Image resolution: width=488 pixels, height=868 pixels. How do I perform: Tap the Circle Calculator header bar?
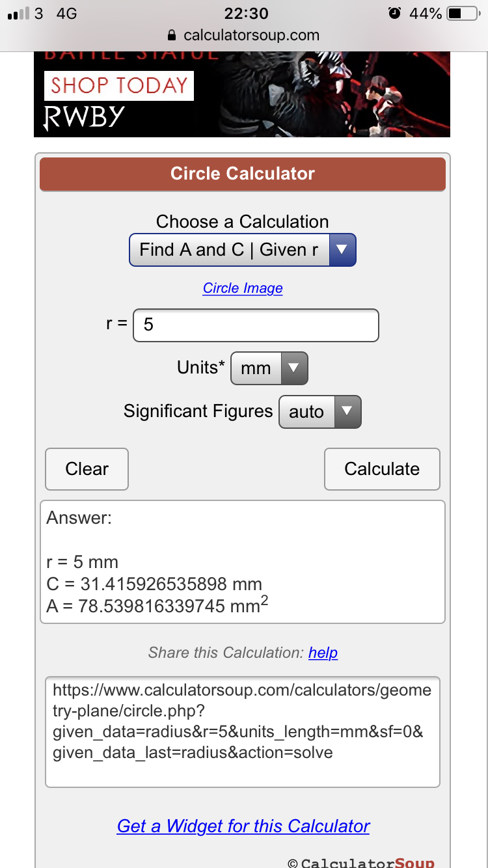pyautogui.click(x=243, y=174)
